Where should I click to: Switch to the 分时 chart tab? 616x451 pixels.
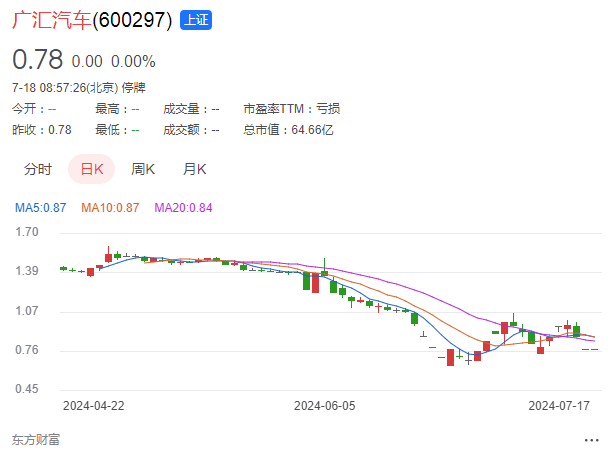(x=38, y=169)
